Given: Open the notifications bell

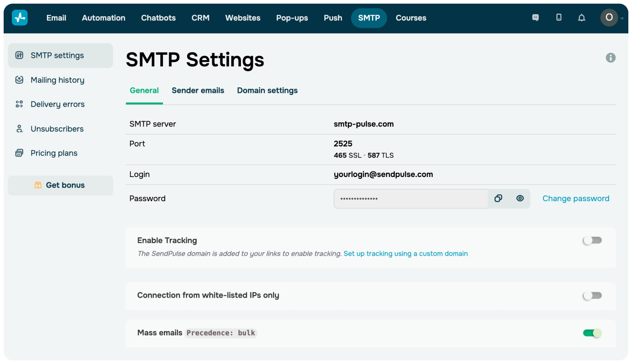Looking at the screenshot, I should (581, 18).
